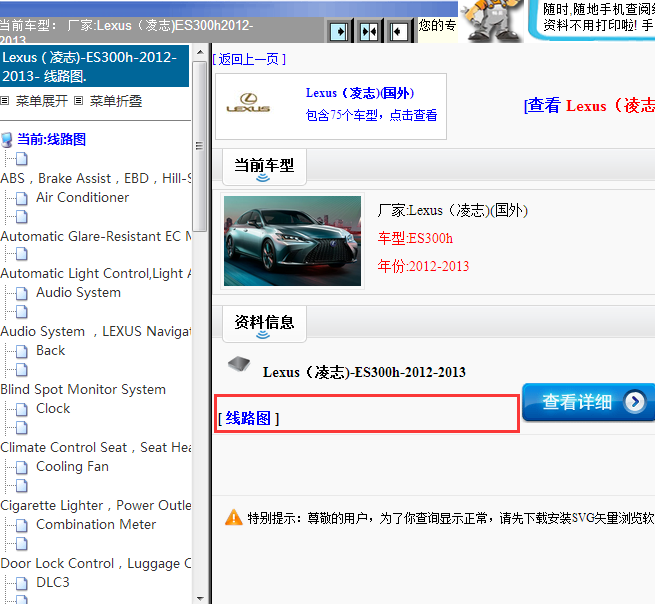Open Blind Spot Monitor System tree item
Viewport: 655px width, 604px height.
click(x=83, y=390)
